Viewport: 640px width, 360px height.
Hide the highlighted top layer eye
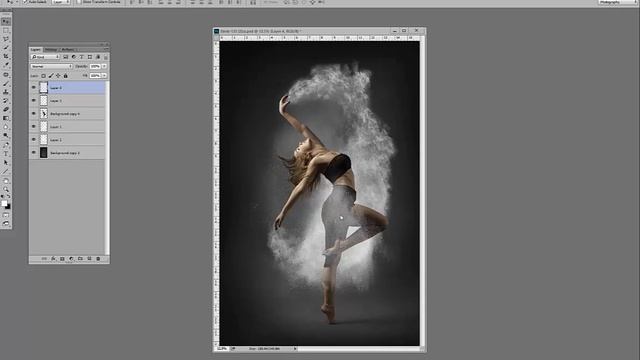34,87
